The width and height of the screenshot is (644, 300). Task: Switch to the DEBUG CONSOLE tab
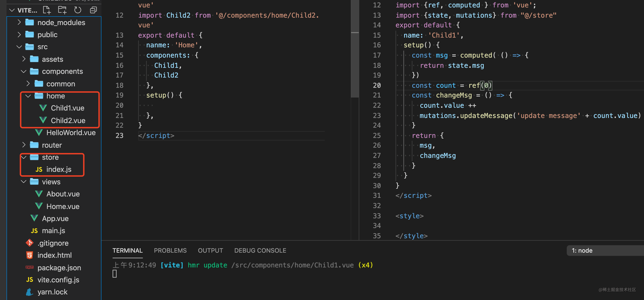(x=260, y=250)
